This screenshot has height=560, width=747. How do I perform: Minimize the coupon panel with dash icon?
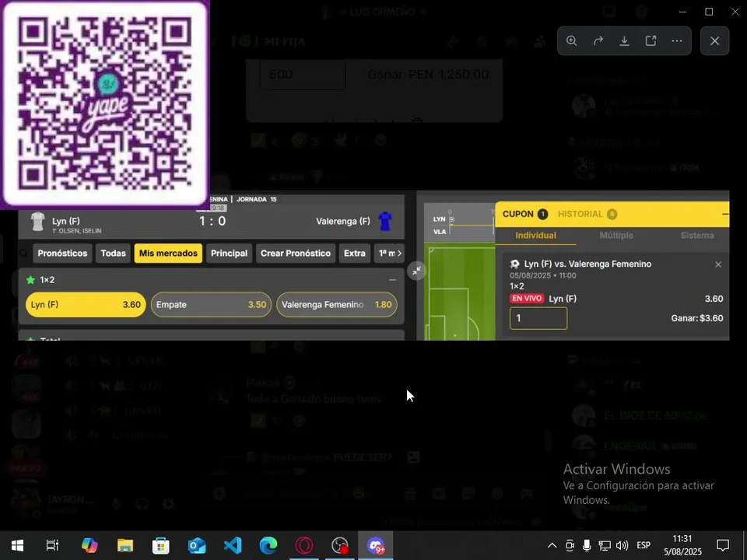[x=724, y=215]
